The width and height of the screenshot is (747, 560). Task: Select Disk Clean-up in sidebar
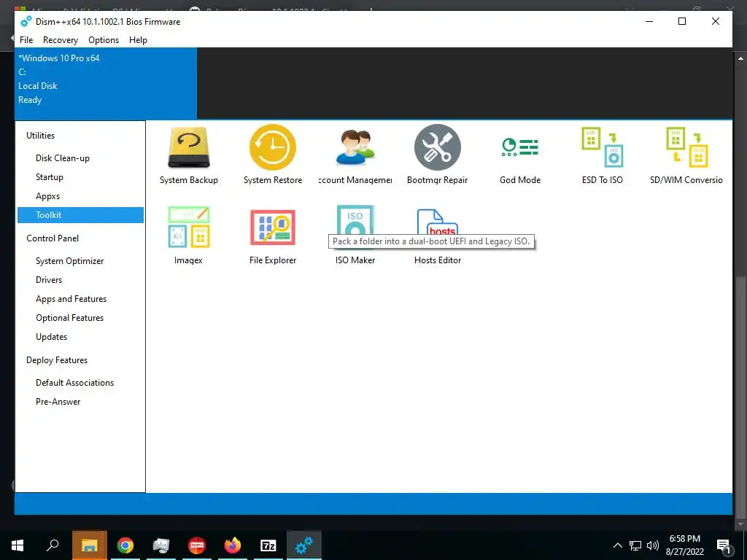pos(80,158)
